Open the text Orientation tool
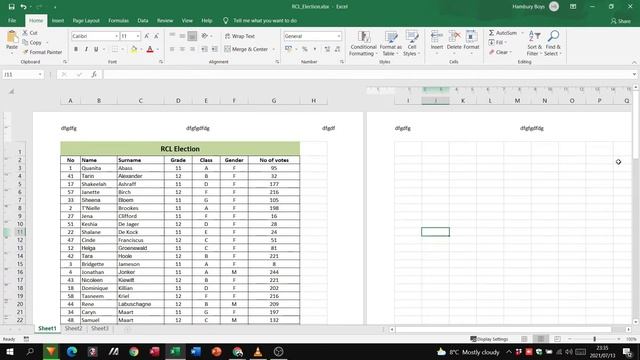Screen dimensions: 640x360 point(205,36)
